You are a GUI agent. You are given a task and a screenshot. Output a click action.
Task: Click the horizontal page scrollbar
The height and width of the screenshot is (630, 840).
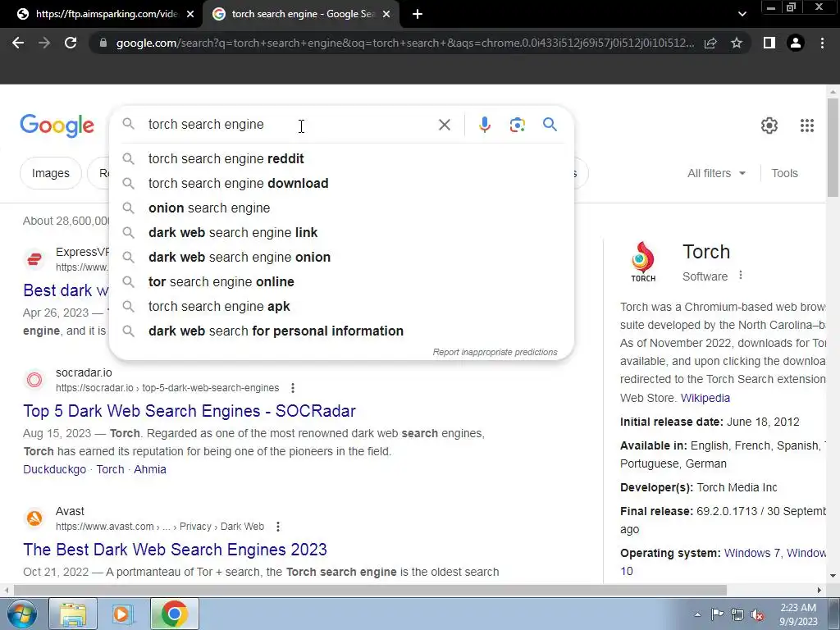370,591
